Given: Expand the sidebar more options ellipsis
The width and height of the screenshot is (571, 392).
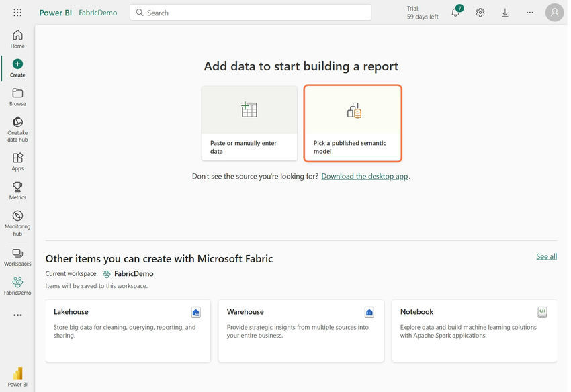Looking at the screenshot, I should tap(17, 315).
